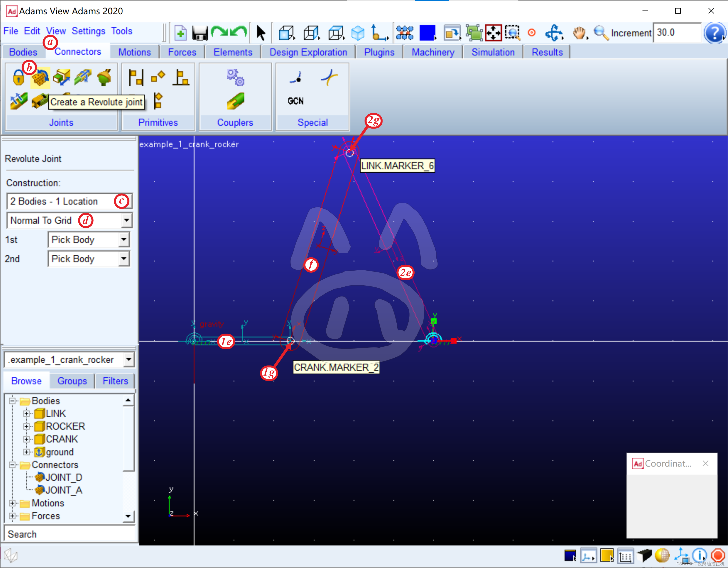Click the Increment value input field
The image size is (728, 568).
coord(677,33)
